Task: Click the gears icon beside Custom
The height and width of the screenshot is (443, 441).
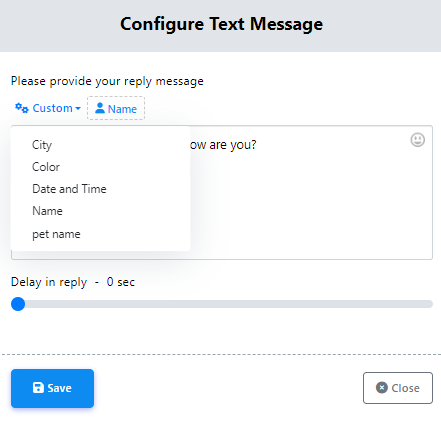Action: [22, 108]
